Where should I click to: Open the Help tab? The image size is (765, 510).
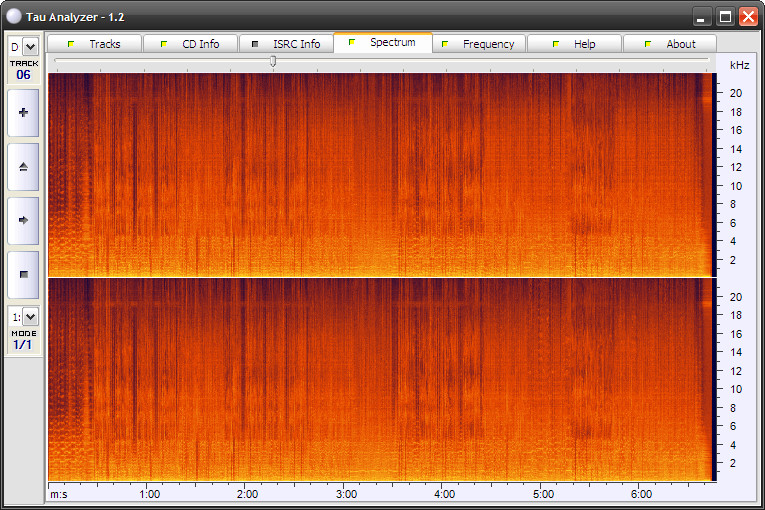coord(574,44)
